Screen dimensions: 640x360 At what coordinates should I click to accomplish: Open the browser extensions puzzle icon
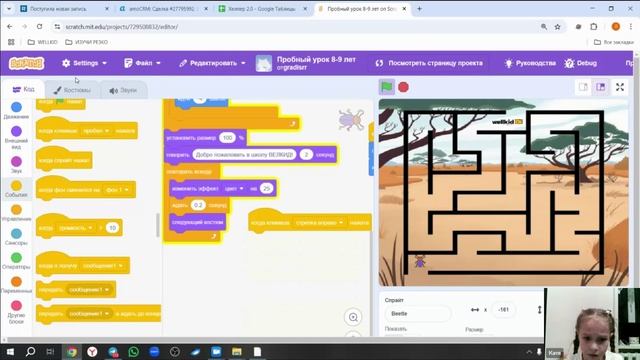(593, 27)
